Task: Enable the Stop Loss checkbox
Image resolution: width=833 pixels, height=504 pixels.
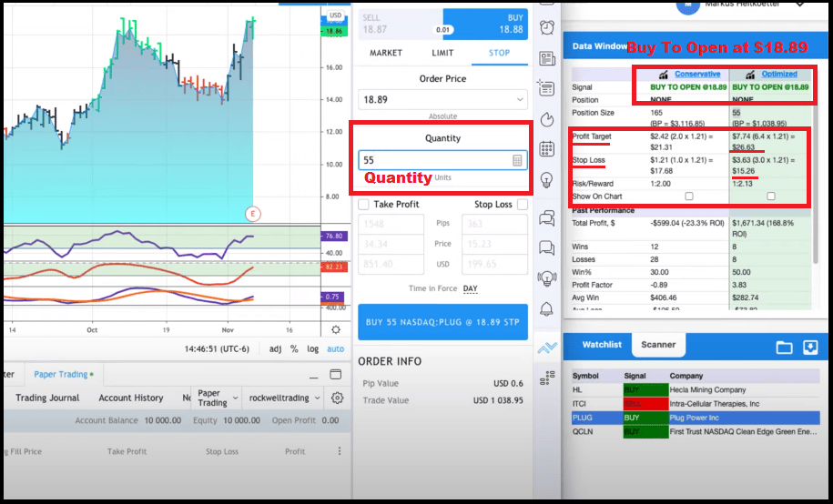Action: [x=523, y=205]
